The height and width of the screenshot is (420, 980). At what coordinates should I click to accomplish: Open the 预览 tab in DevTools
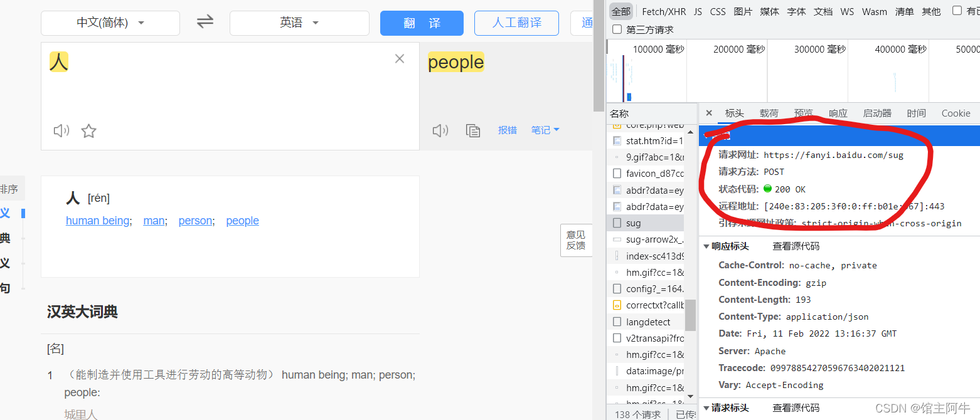pos(804,113)
